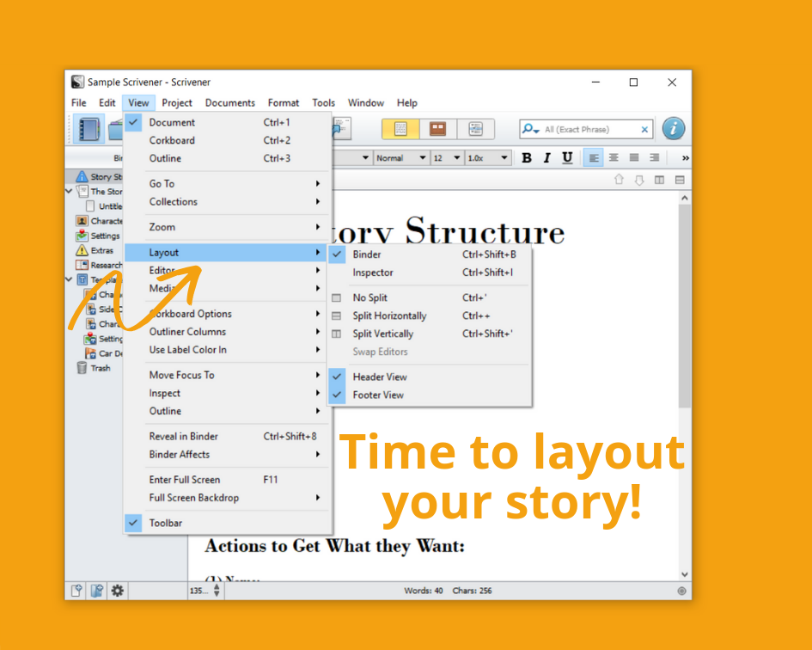Open the File menu
The height and width of the screenshot is (650, 812).
point(79,102)
